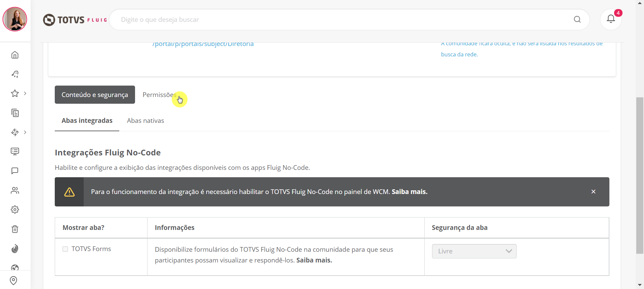
Task: Click the 'Mostrar aba?' column header
Action: click(x=83, y=228)
